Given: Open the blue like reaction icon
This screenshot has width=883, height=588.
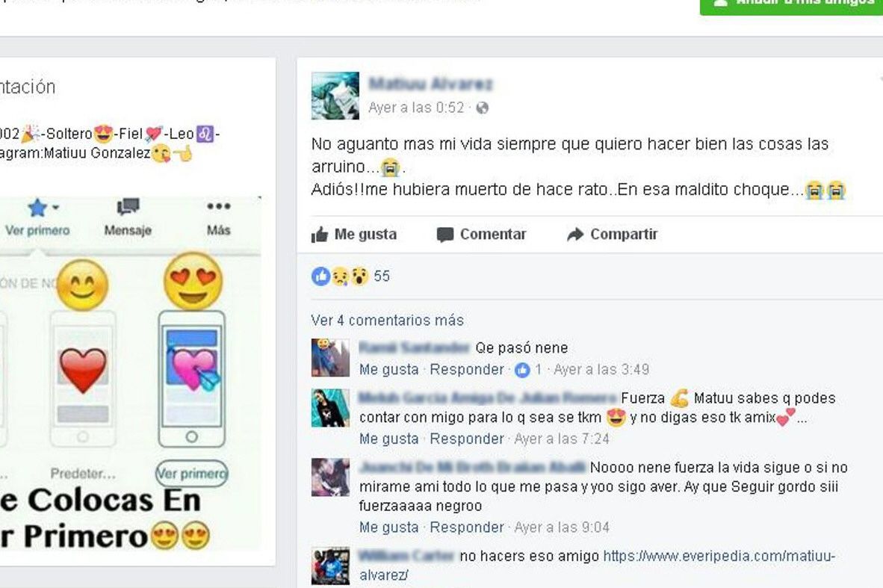Looking at the screenshot, I should pos(320,276).
